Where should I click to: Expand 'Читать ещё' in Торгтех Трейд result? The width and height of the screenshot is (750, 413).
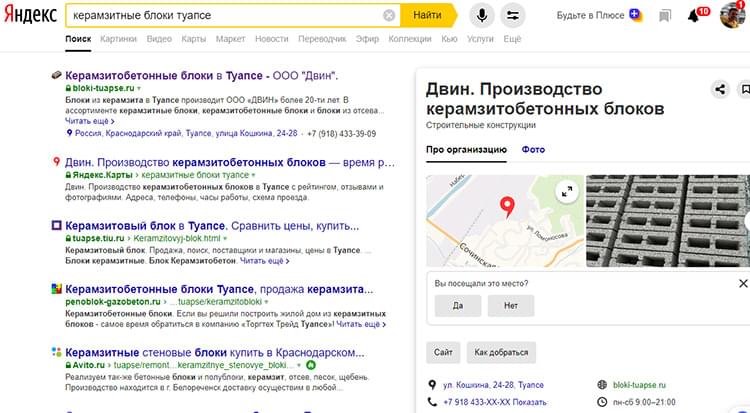pos(361,324)
